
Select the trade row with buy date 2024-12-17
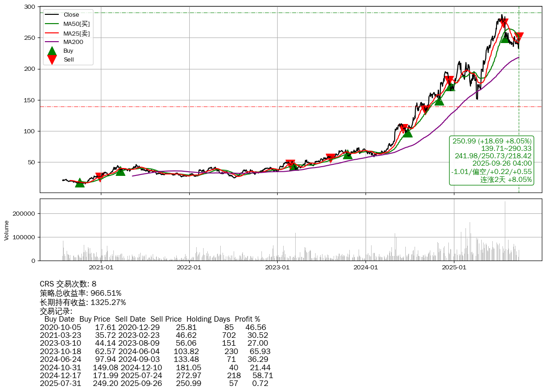156,375
